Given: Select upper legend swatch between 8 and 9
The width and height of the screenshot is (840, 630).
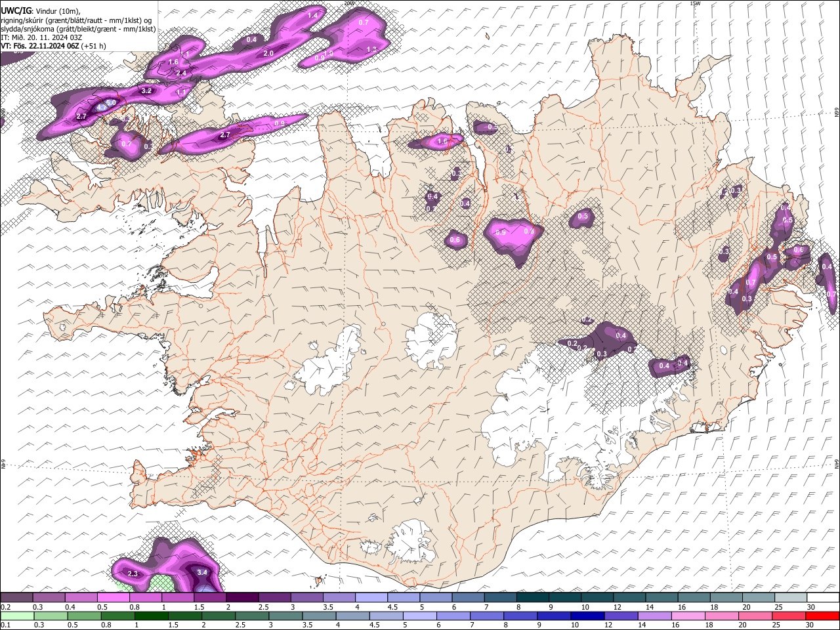Looking at the screenshot, I should pos(532,598).
